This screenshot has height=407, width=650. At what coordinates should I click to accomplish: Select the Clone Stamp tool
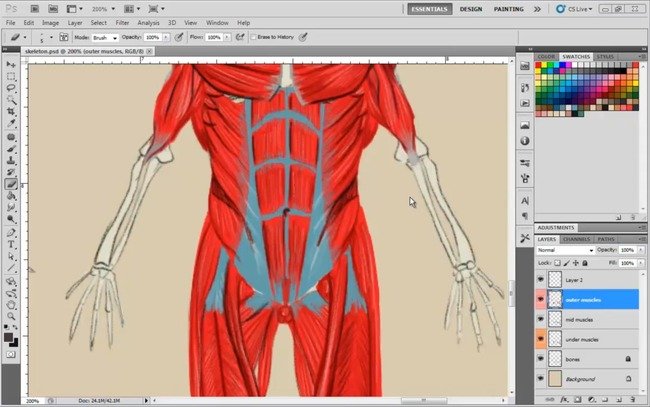point(11,160)
